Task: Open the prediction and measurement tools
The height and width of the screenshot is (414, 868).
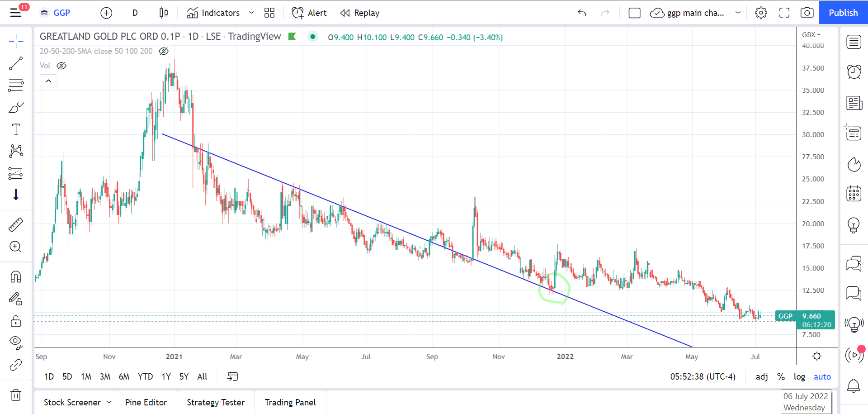Action: click(x=16, y=173)
